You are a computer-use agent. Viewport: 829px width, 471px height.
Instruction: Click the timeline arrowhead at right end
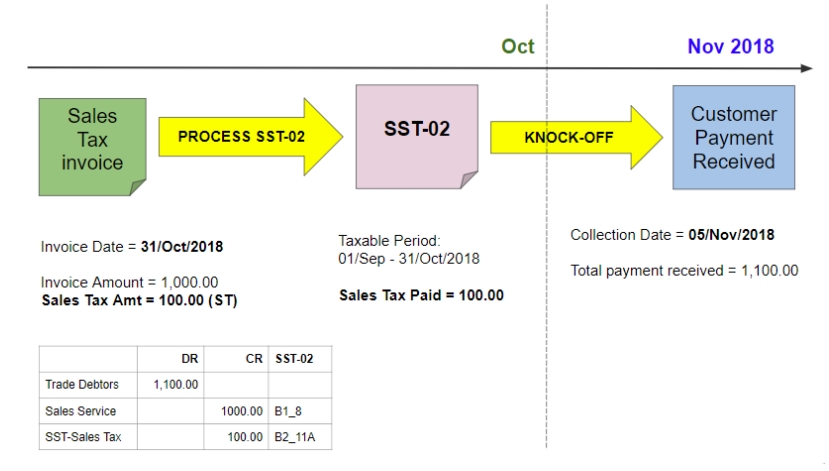[806, 68]
